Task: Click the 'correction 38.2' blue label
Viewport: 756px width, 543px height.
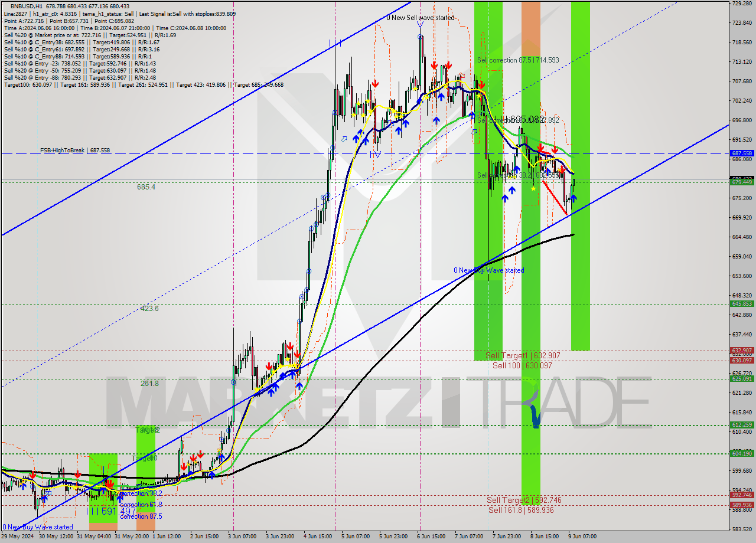Action: pos(141,493)
